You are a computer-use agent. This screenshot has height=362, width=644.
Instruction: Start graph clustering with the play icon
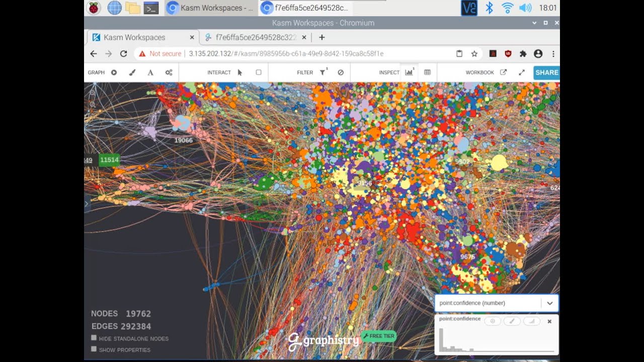tap(114, 72)
